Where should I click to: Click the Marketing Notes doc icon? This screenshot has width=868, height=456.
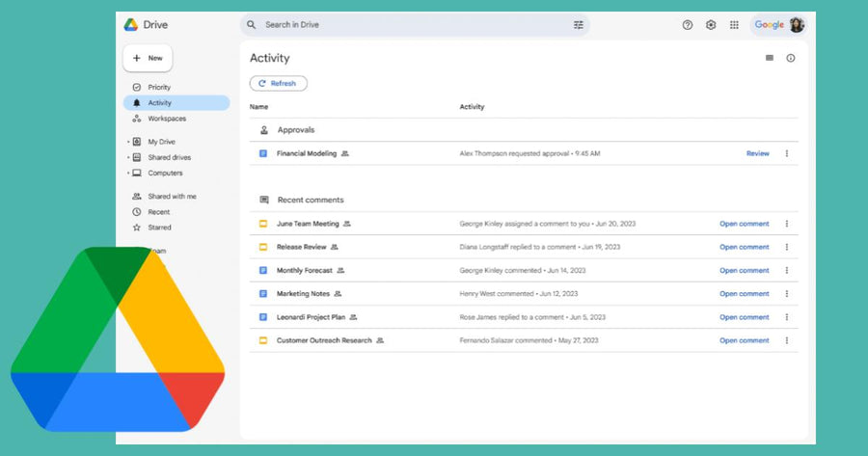[x=263, y=294]
